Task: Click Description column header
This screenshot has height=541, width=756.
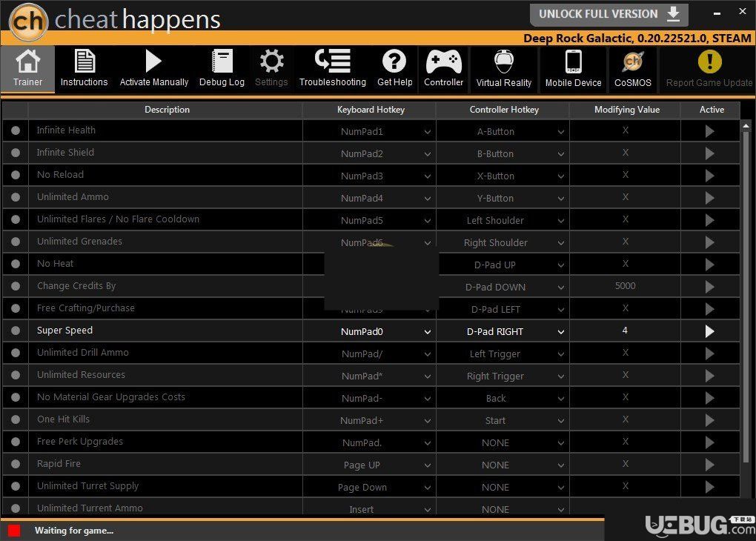Action: click(x=167, y=110)
